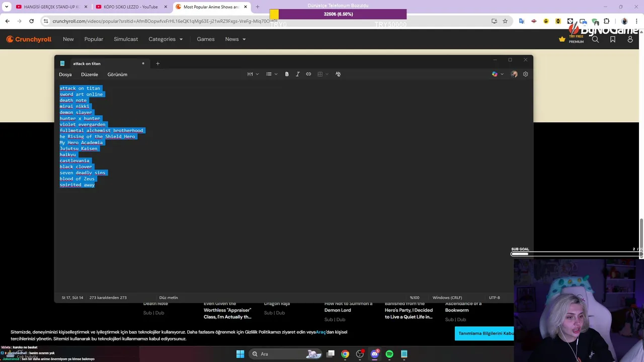The height and width of the screenshot is (362, 644).
Task: Open the Chrome profile avatar
Action: click(x=624, y=21)
